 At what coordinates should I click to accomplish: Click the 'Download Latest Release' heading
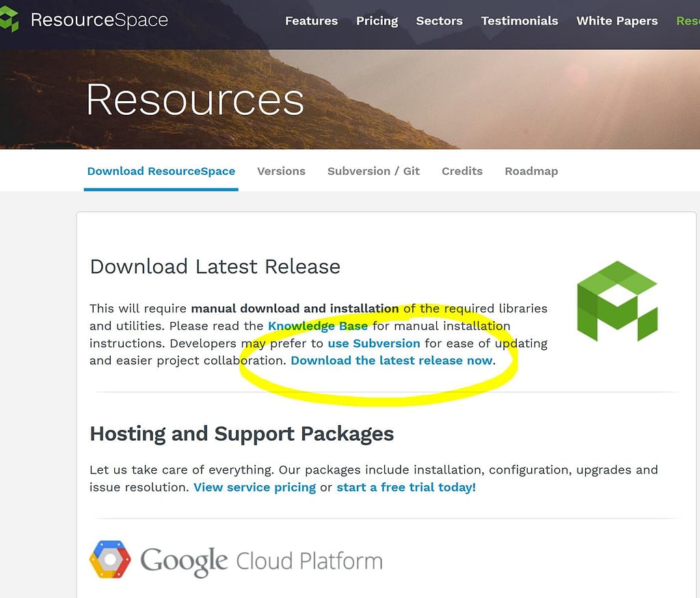[215, 267]
